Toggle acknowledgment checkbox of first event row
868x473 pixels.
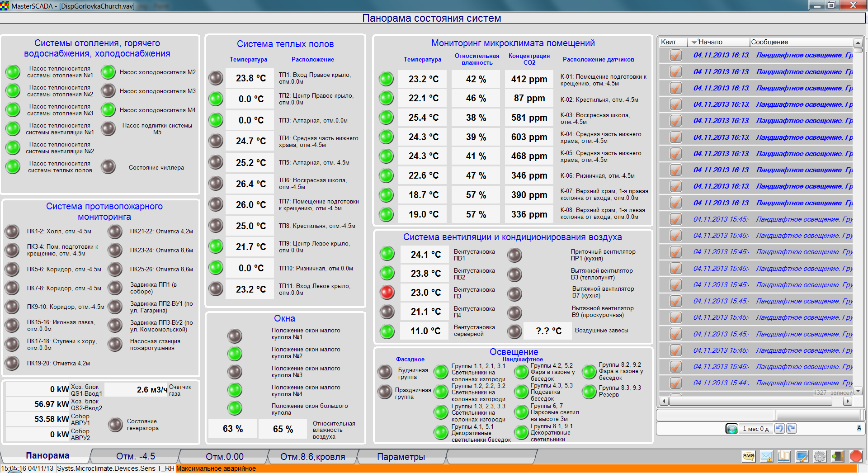tap(675, 55)
